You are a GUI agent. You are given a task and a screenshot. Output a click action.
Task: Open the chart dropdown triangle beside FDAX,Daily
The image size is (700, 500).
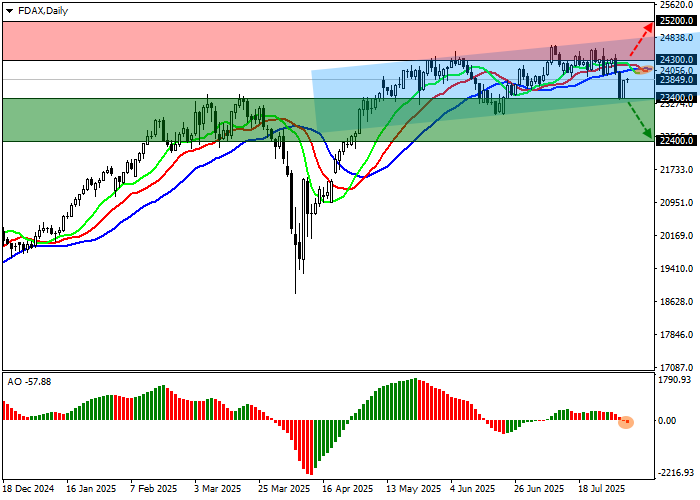[9, 11]
